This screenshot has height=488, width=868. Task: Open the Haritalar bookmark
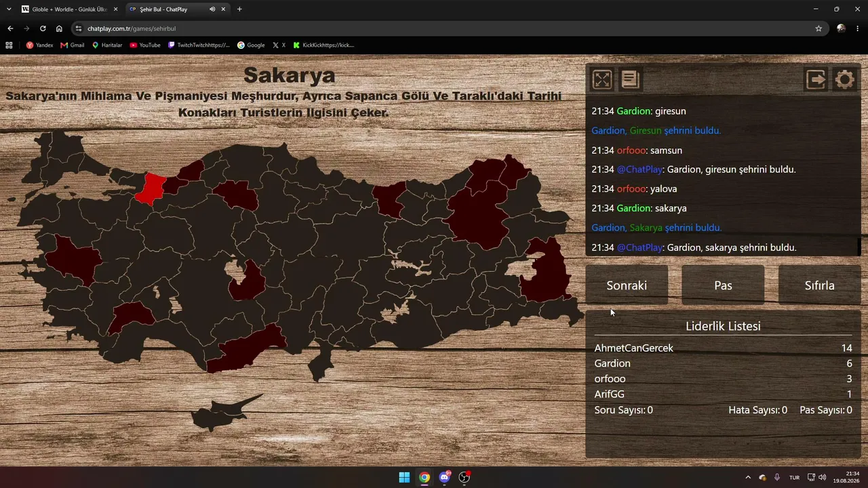(x=107, y=45)
